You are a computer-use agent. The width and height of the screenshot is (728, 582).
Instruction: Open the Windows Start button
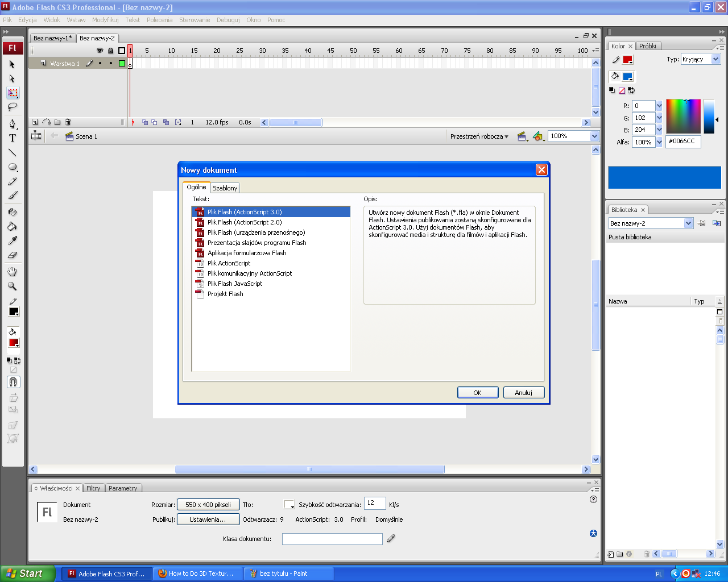[27, 574]
